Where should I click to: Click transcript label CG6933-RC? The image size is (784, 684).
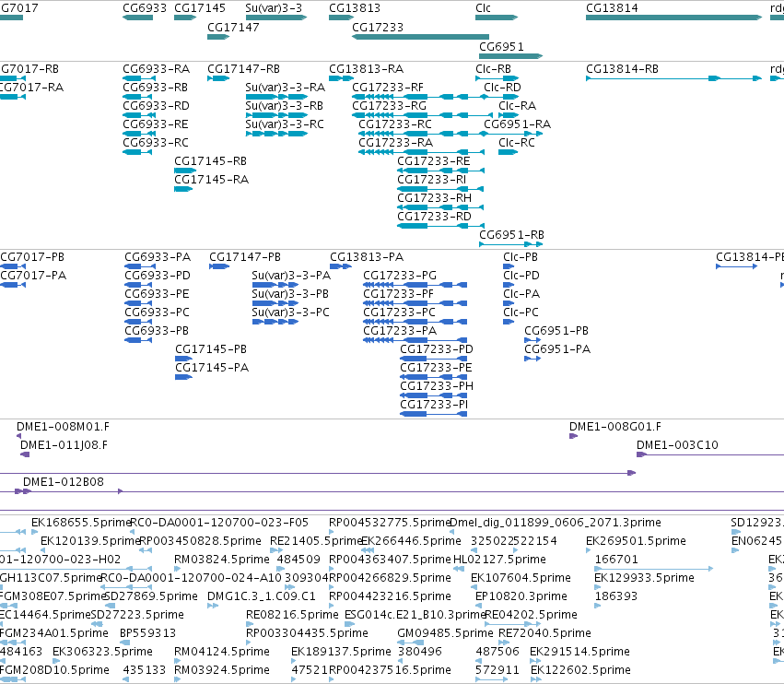pos(156,143)
